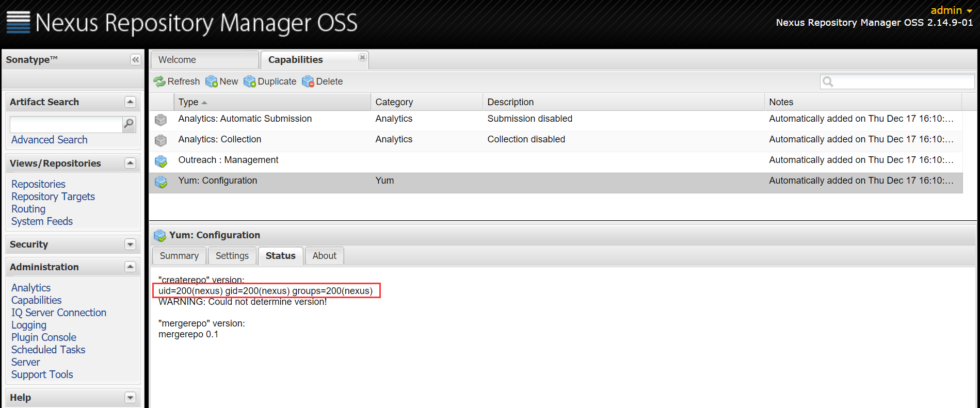980x408 pixels.
Task: Expand the Security panel
Action: click(130, 244)
